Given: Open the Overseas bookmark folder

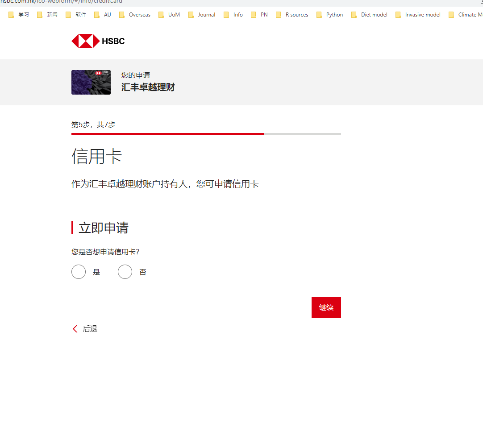Looking at the screenshot, I should [x=135, y=15].
